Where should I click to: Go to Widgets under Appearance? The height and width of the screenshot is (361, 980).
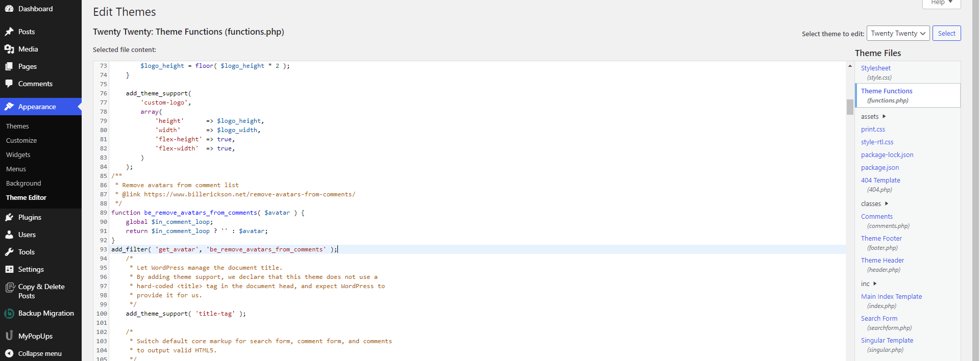[18, 155]
